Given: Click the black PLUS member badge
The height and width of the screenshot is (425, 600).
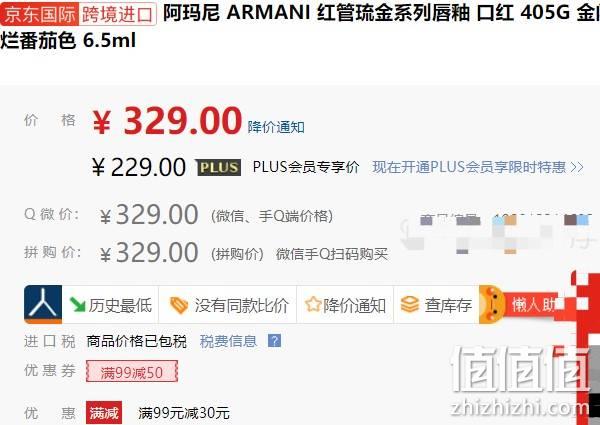Looking at the screenshot, I should tap(218, 168).
